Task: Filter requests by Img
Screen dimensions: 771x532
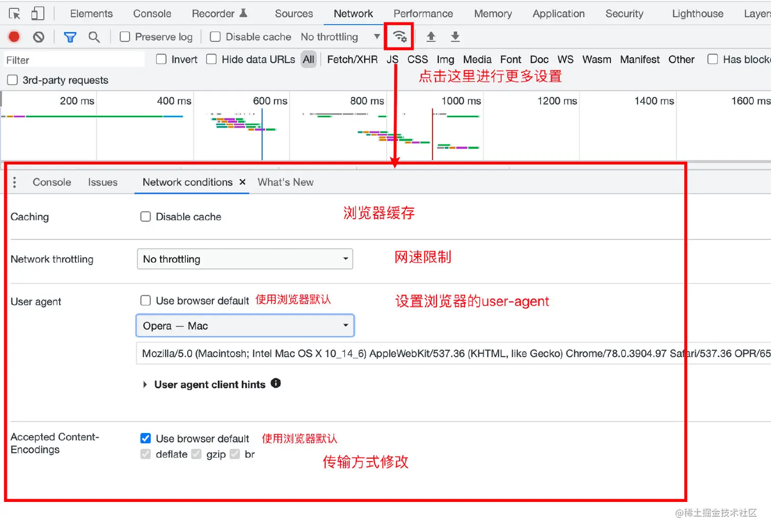Action: (445, 59)
